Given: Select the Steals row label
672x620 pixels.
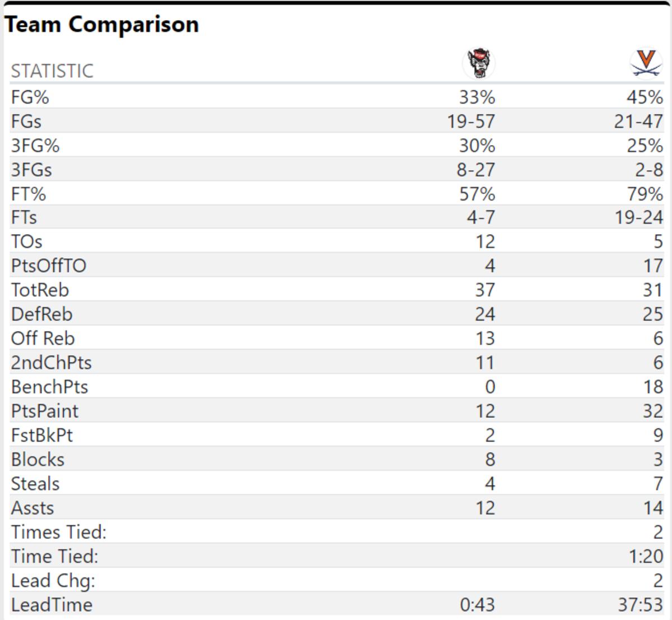Looking at the screenshot, I should [35, 484].
